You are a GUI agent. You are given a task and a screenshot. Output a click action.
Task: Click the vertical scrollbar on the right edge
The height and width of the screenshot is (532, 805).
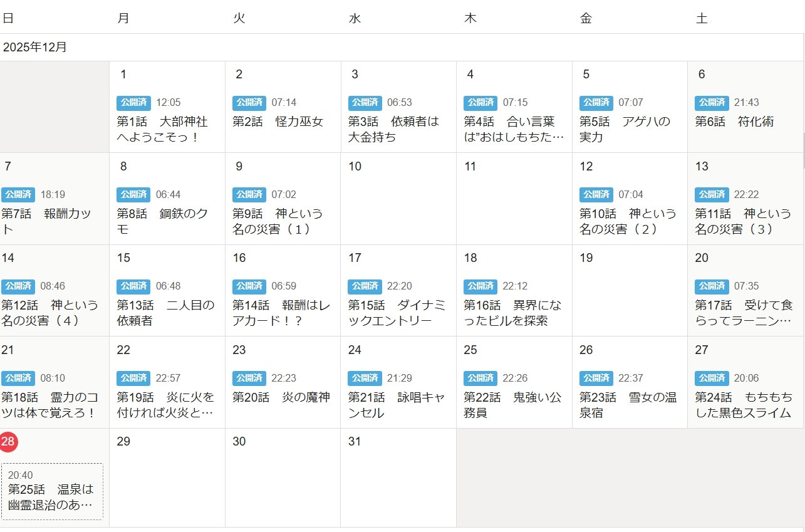(804, 150)
